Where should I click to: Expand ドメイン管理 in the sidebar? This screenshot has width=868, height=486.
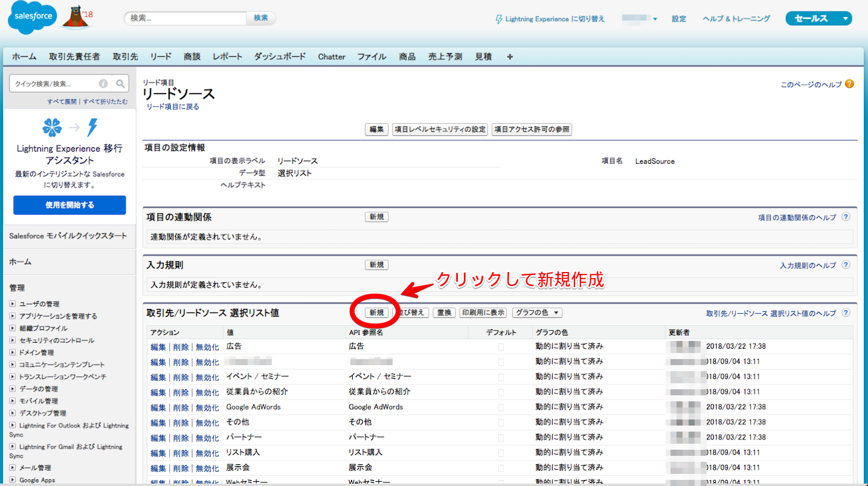pos(12,352)
